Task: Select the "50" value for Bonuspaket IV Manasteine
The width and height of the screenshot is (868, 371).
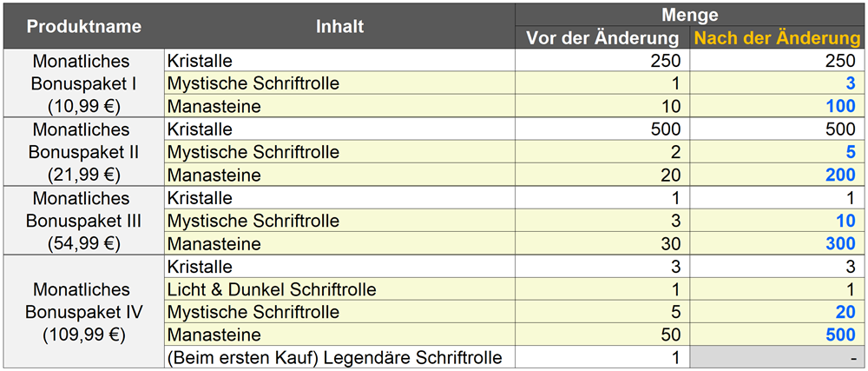Action: click(x=671, y=335)
